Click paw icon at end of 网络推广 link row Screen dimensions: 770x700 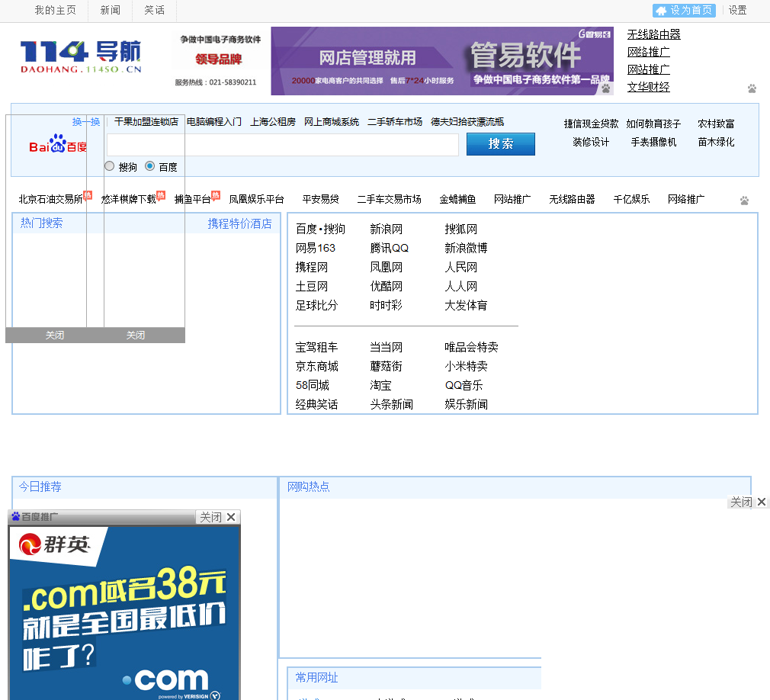pyautogui.click(x=745, y=201)
